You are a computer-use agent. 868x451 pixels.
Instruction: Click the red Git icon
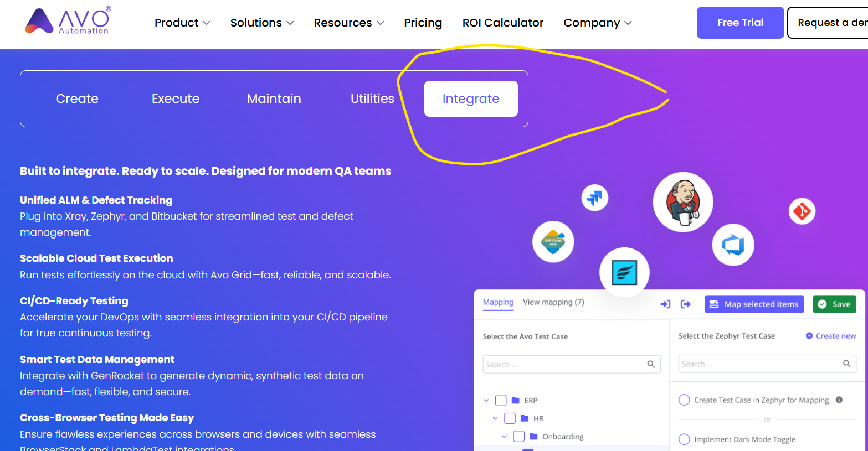click(802, 211)
